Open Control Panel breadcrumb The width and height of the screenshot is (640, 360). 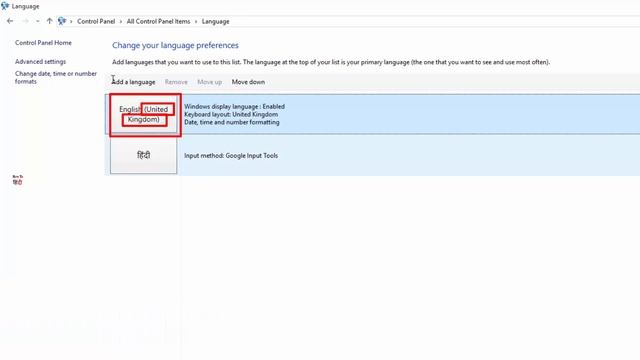click(x=96, y=21)
